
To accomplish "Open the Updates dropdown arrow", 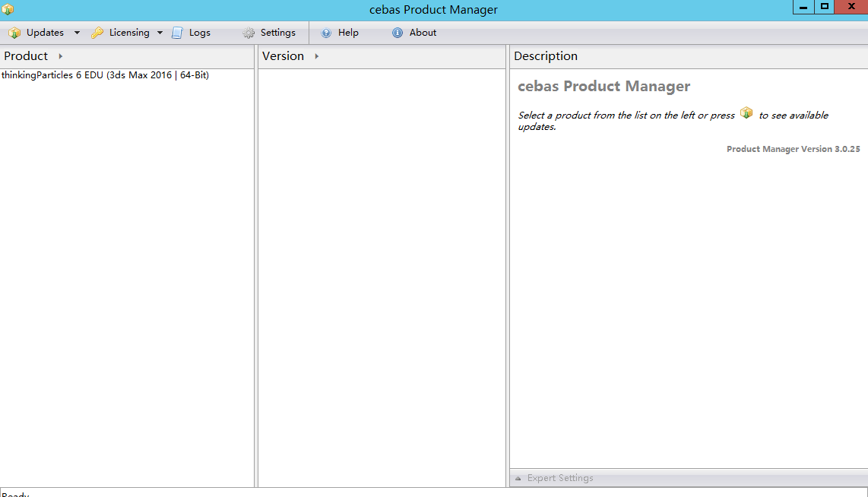I will tap(77, 33).
